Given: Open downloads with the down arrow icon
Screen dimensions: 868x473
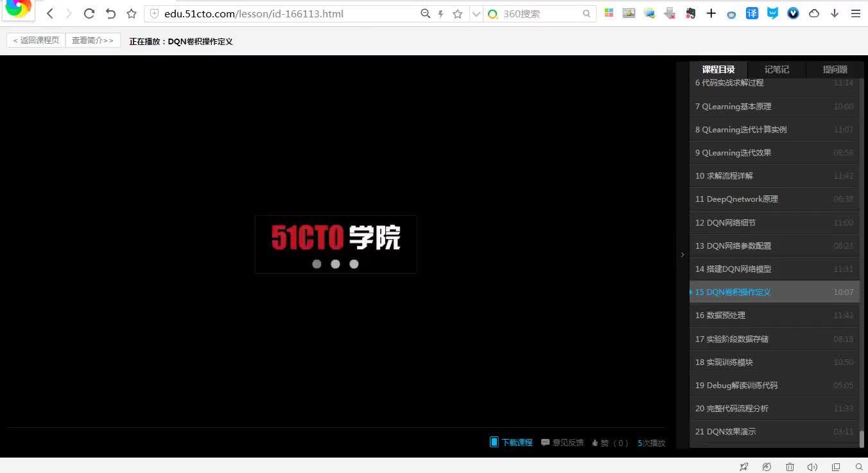Looking at the screenshot, I should (x=835, y=13).
